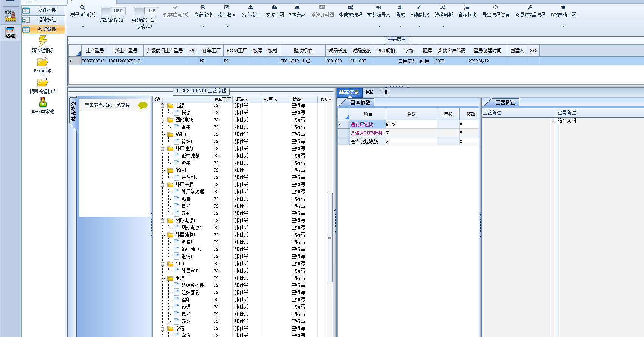Open dropdown arrow under MI数据导入
This screenshot has height=337, width=644.
(379, 27)
